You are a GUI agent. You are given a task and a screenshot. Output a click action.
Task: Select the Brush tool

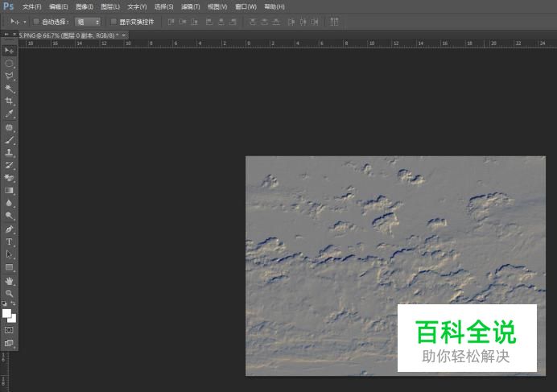tap(10, 139)
